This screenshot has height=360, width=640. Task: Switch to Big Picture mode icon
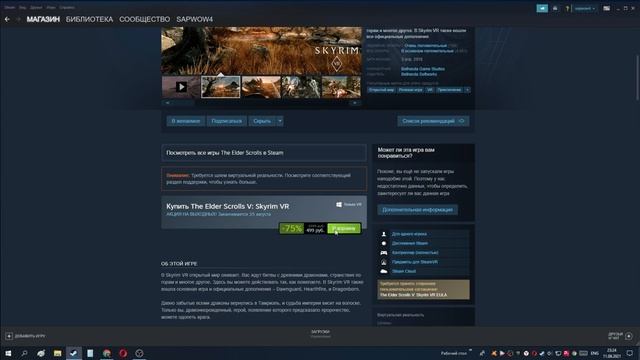pyautogui.click(x=607, y=8)
